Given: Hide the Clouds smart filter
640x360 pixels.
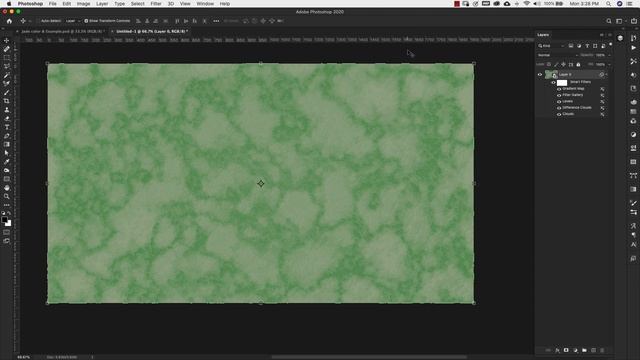Looking at the screenshot, I should (559, 114).
